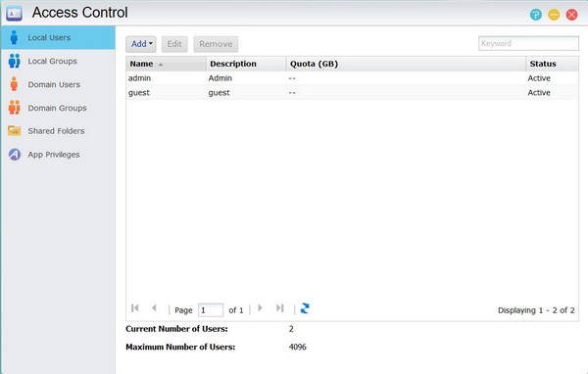Open the Shared Folders folder icon
The width and height of the screenshot is (588, 374).
[15, 131]
